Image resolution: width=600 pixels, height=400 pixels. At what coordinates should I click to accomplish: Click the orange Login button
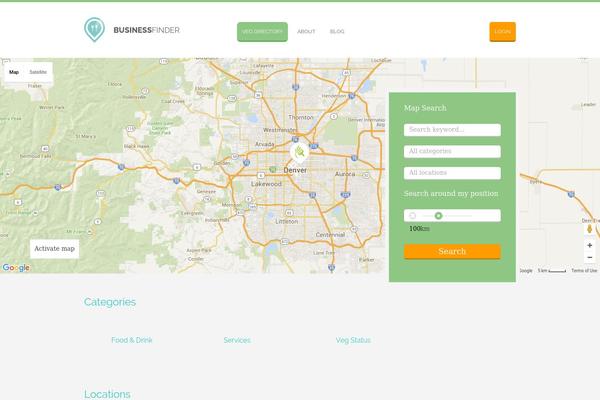(x=502, y=31)
